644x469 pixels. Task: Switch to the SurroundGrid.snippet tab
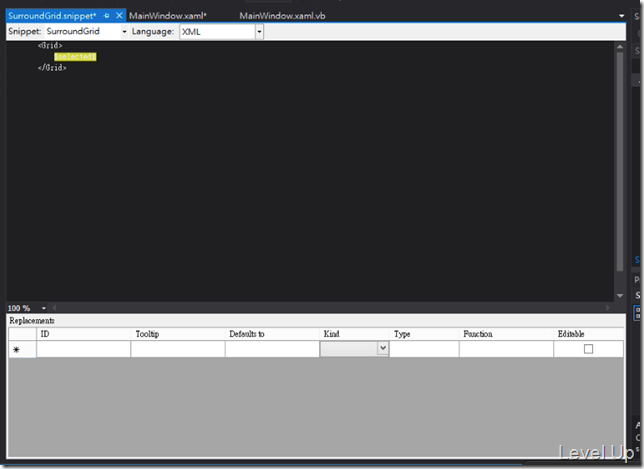click(52, 16)
